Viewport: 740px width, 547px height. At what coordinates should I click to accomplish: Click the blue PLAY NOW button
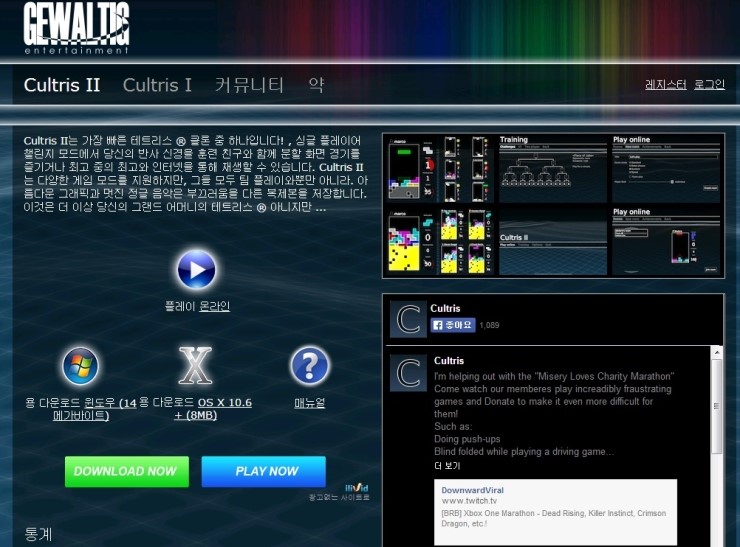(x=264, y=471)
